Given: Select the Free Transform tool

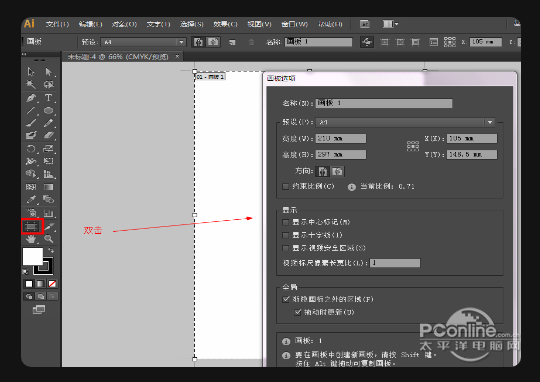Looking at the screenshot, I should pos(48,161).
